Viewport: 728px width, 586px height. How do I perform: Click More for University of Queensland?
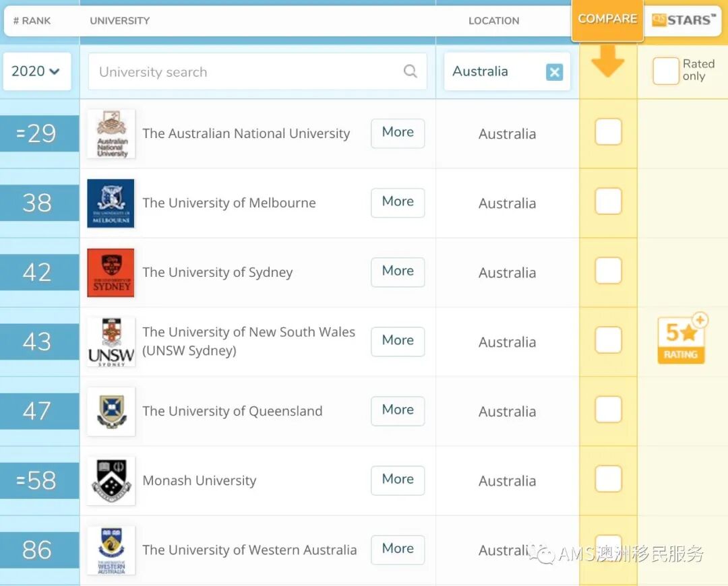click(398, 410)
